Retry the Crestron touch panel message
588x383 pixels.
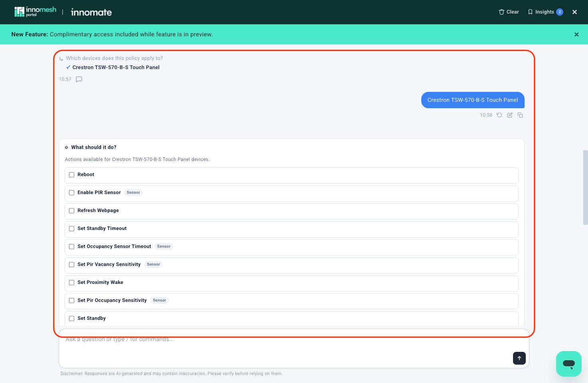[x=499, y=115]
